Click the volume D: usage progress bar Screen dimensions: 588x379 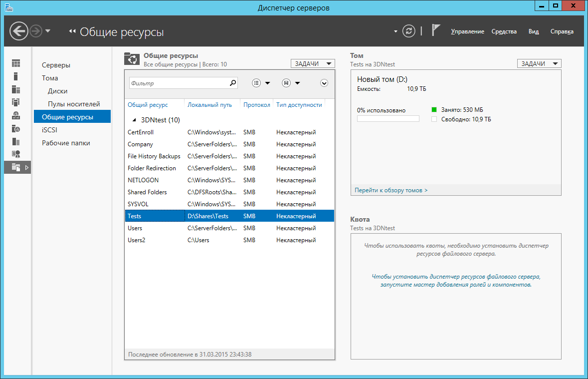(388, 119)
